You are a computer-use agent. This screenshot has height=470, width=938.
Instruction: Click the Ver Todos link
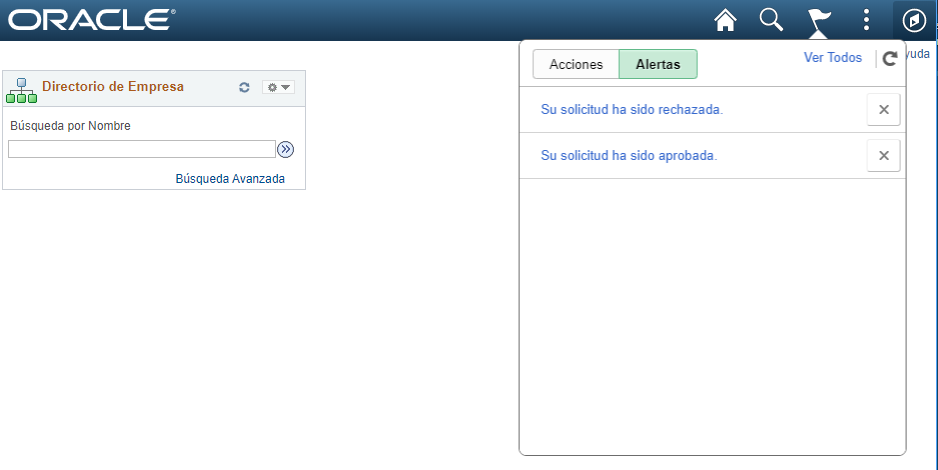pos(832,58)
